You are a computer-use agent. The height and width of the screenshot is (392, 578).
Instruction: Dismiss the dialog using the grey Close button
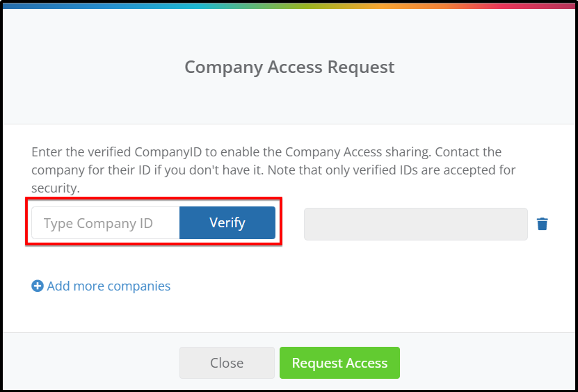[x=227, y=363]
